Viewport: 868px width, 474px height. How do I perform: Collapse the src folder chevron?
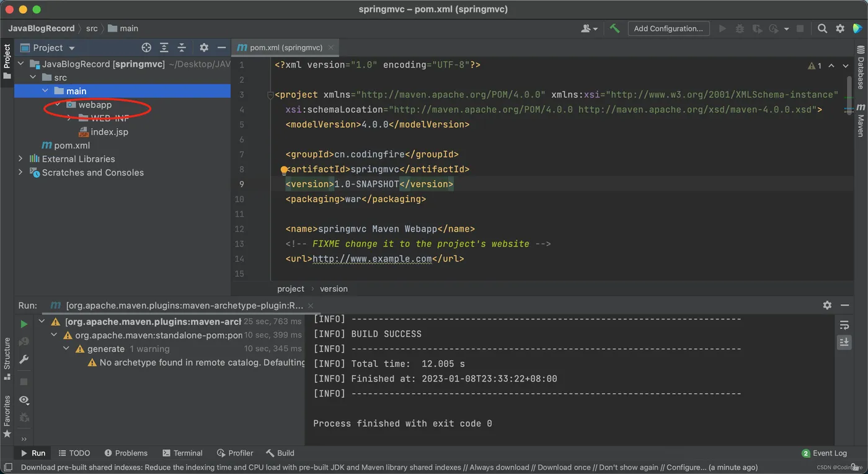[33, 77]
